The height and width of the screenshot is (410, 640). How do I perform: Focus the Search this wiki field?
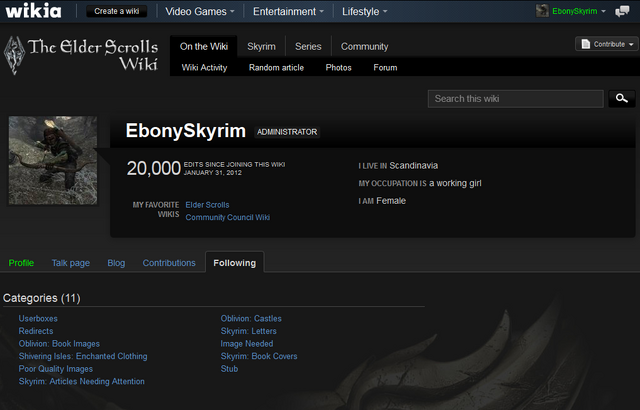tap(516, 99)
